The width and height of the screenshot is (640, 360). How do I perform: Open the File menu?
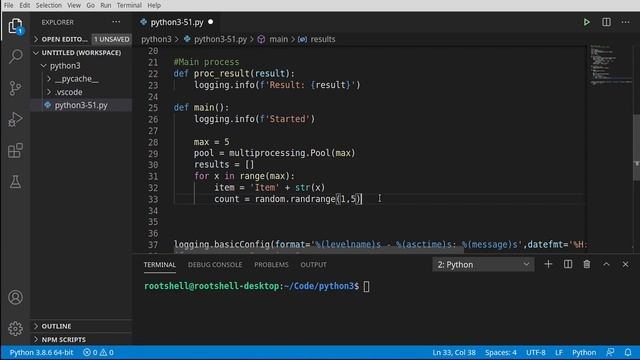pos(9,5)
